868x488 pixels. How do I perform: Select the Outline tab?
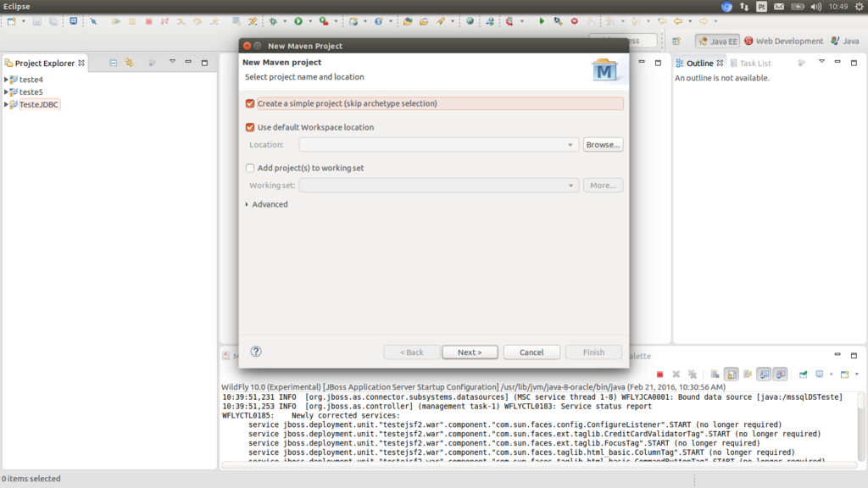(x=698, y=62)
